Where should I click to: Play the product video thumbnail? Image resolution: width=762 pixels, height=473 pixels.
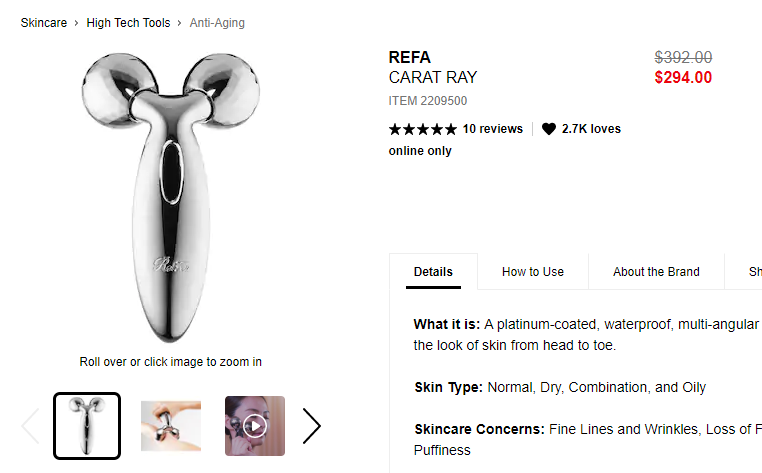[255, 426]
